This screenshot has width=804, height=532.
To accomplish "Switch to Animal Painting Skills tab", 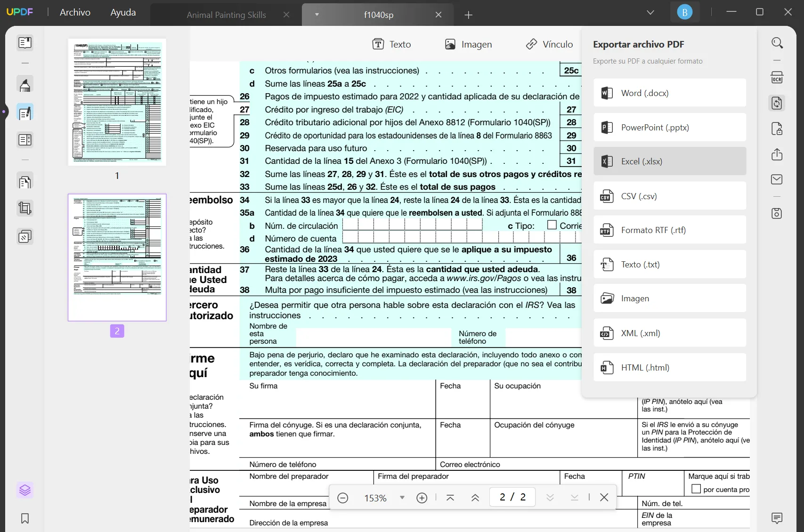I will pyautogui.click(x=226, y=15).
